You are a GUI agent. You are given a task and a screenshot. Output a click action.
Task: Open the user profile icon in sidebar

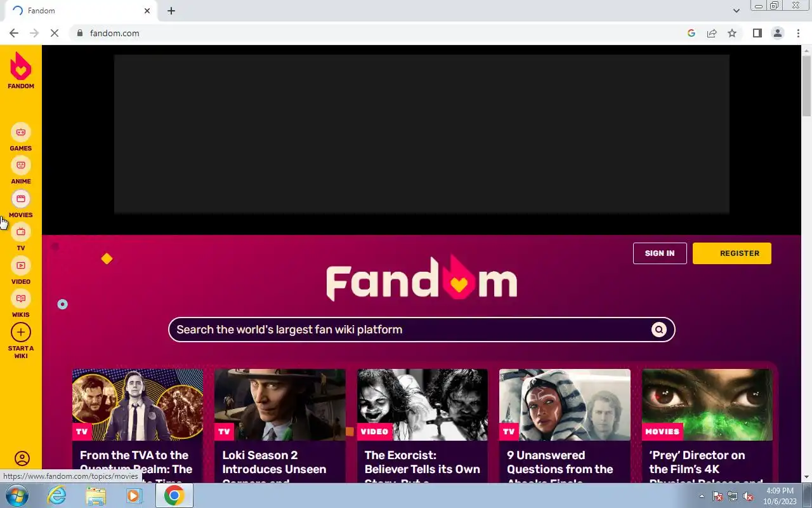pos(22,458)
